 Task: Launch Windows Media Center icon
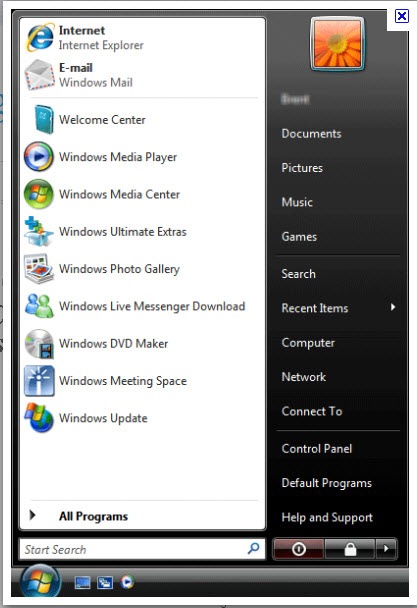pyautogui.click(x=39, y=194)
